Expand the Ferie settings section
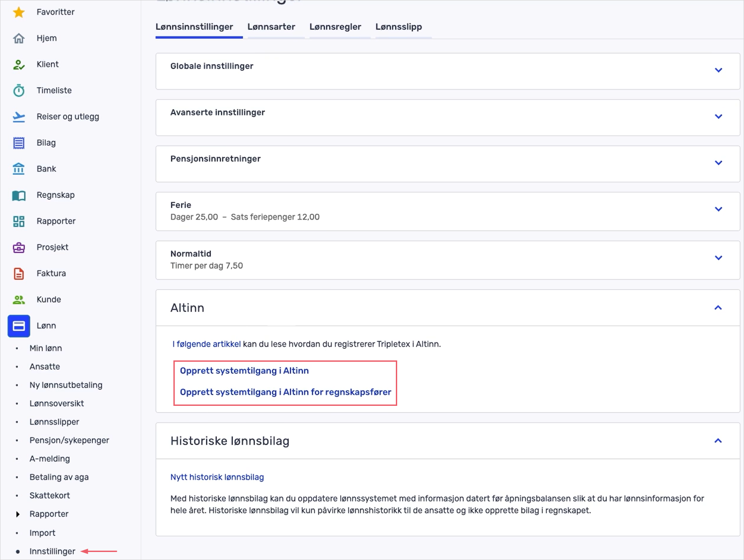Image resolution: width=744 pixels, height=560 pixels. tap(718, 209)
